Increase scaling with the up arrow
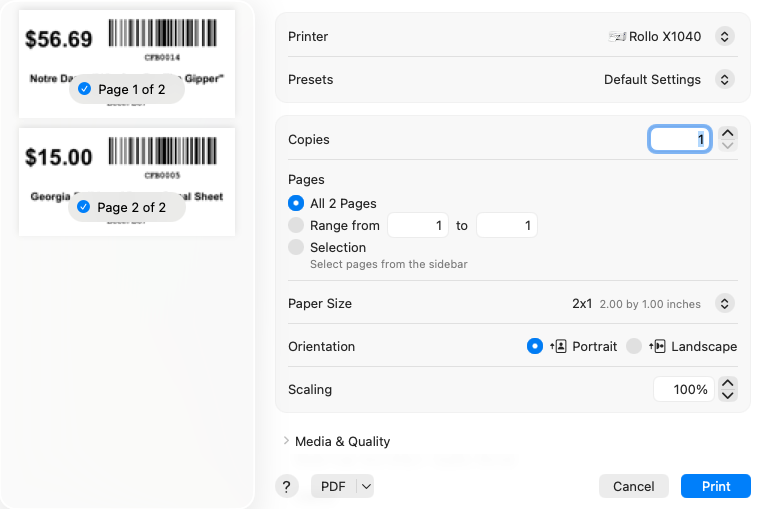The image size is (758, 509). click(x=728, y=383)
